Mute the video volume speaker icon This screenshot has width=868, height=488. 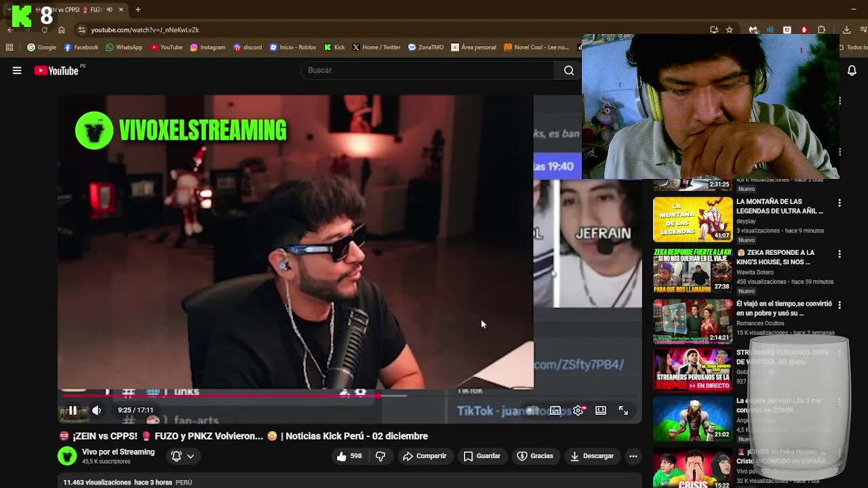click(96, 410)
